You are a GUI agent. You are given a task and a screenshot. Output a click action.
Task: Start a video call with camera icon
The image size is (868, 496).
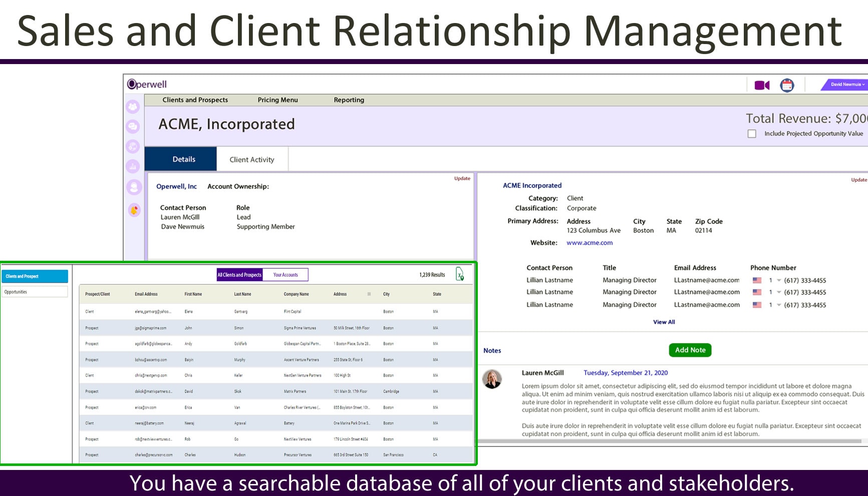762,86
